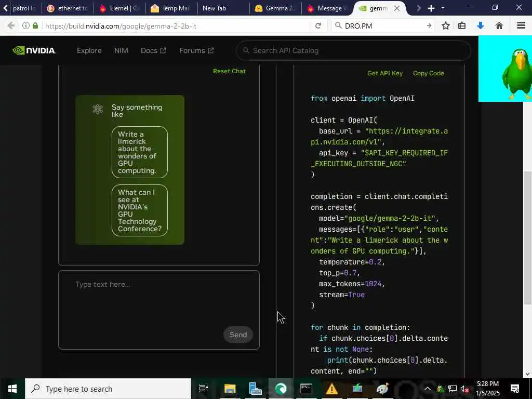This screenshot has width=532, height=399.
Task: Open the server/computer taskbar app
Action: pos(255,389)
